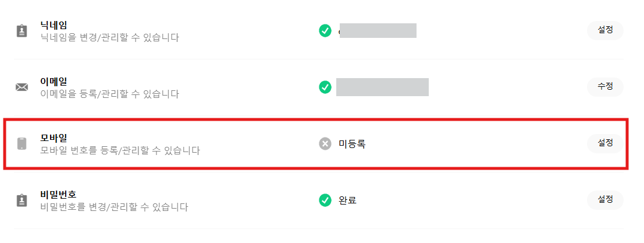This screenshot has width=644, height=243.
Task: Select the 이메일 heading
Action: (54, 81)
